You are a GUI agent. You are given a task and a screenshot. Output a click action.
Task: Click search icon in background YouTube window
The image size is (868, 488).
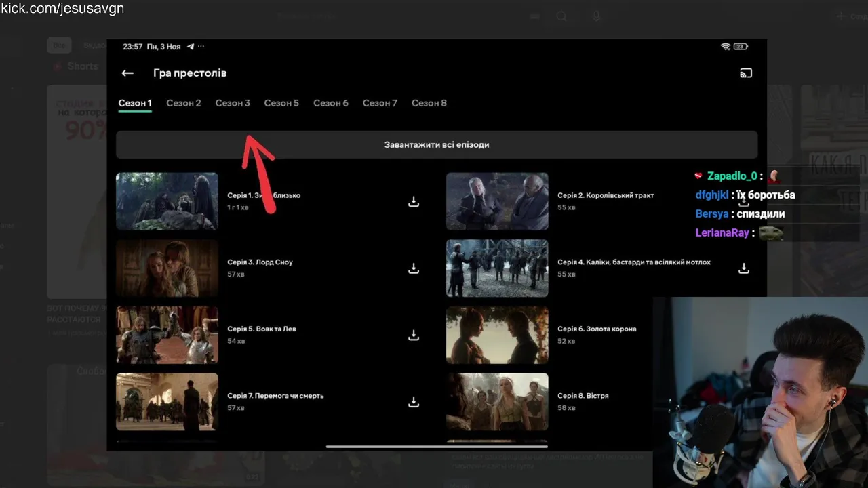coord(561,16)
